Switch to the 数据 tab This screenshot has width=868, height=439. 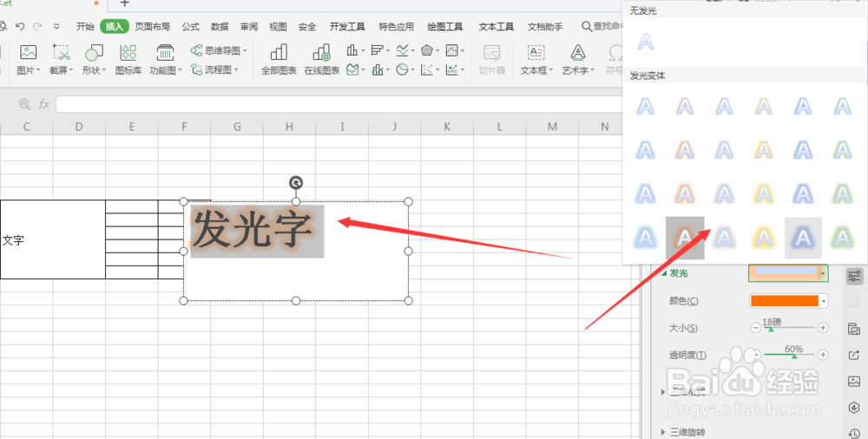(x=220, y=27)
